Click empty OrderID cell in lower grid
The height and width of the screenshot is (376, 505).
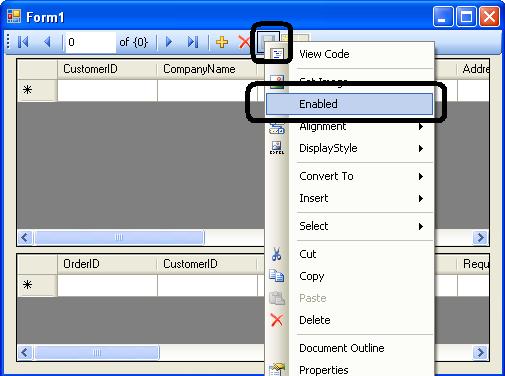pyautogui.click(x=107, y=285)
